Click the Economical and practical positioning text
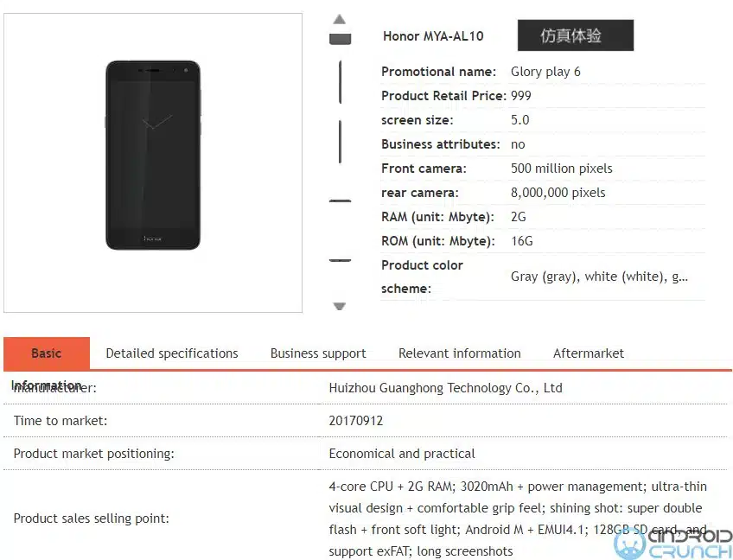Viewport: 733px width, 560px height. (402, 454)
